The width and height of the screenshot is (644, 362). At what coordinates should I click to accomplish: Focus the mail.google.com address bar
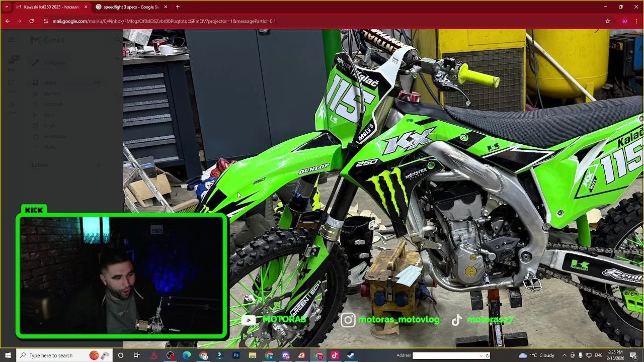[322, 21]
